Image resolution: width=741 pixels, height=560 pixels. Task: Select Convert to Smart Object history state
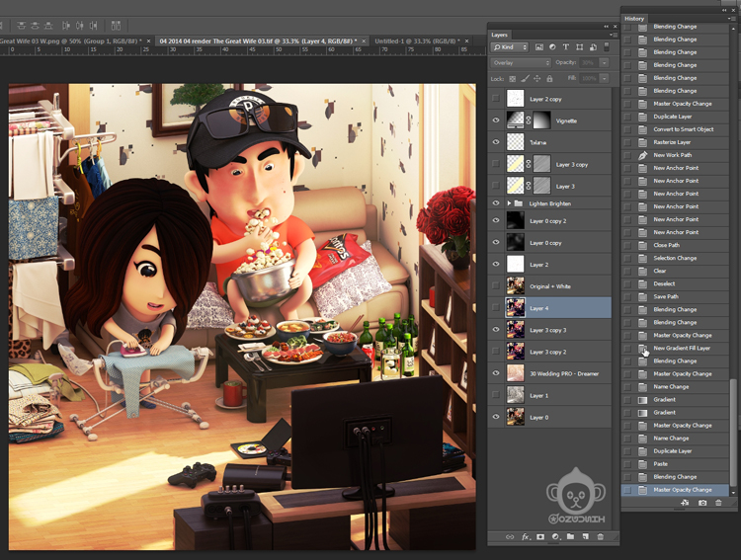pyautogui.click(x=676, y=129)
